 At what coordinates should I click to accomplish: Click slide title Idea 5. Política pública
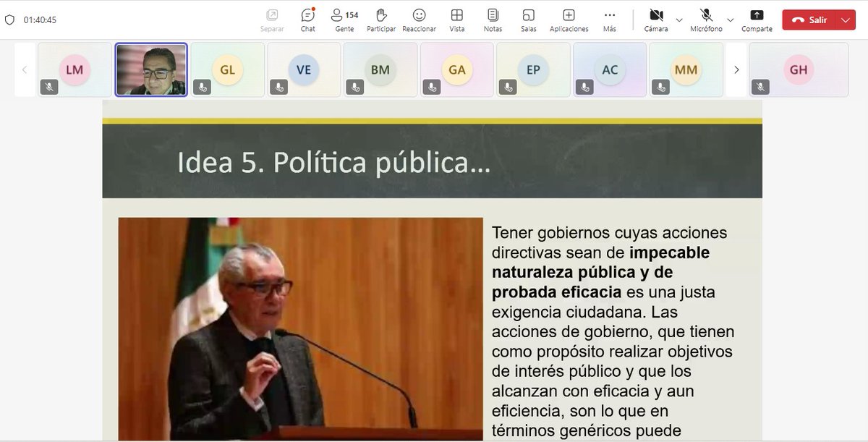[x=333, y=163]
